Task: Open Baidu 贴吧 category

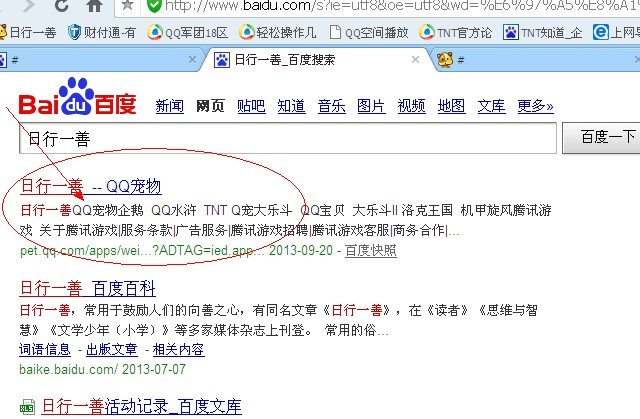Action: (251, 106)
